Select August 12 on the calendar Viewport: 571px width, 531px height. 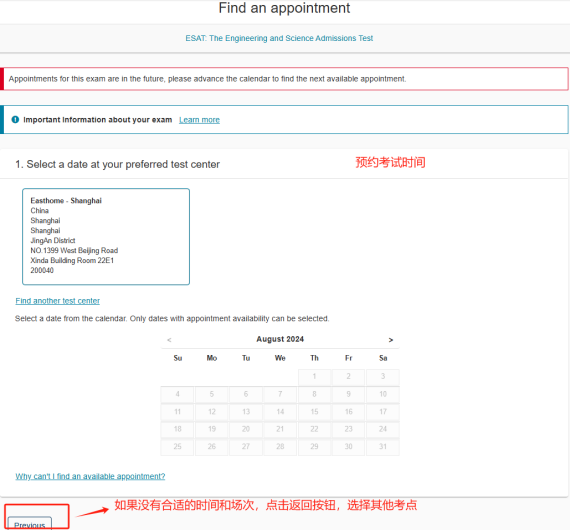click(212, 412)
